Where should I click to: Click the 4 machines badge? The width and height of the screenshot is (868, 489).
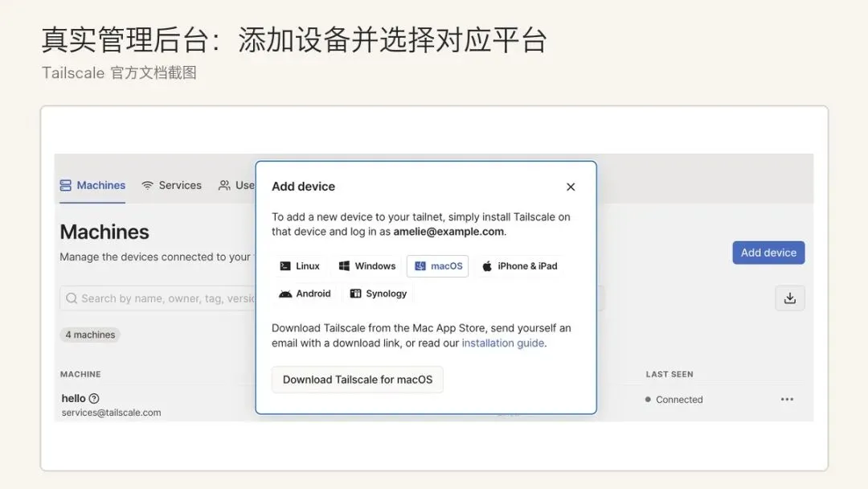[90, 335]
